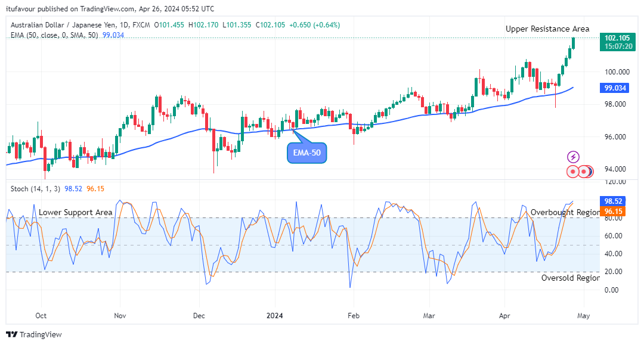Click the 80.00 stochastic axis label

[x=613, y=218]
